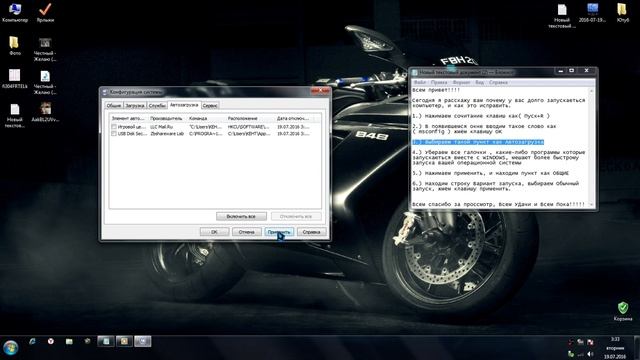Click the clock showing 3:33 in tray
The height and width of the screenshot is (360, 640).
click(x=615, y=339)
